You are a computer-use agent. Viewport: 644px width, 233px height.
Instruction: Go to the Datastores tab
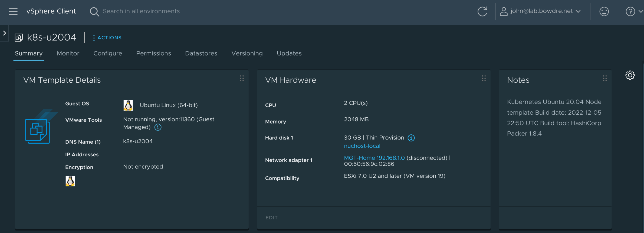click(201, 53)
